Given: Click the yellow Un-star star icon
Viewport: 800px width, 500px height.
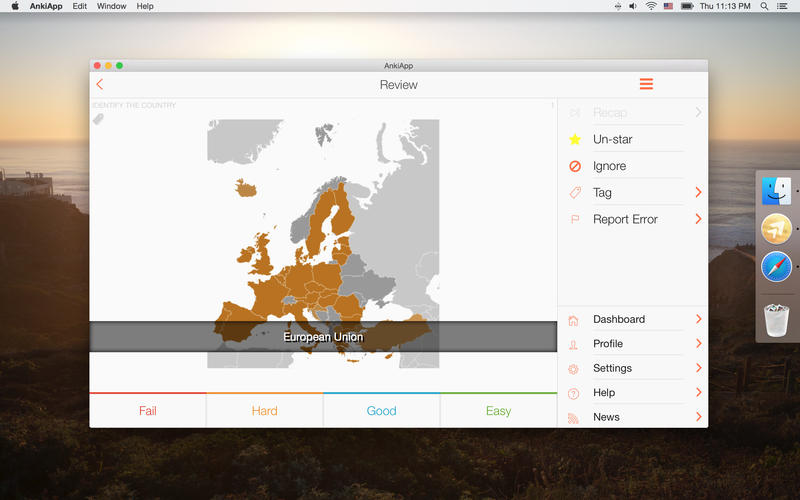Looking at the screenshot, I should (x=575, y=140).
